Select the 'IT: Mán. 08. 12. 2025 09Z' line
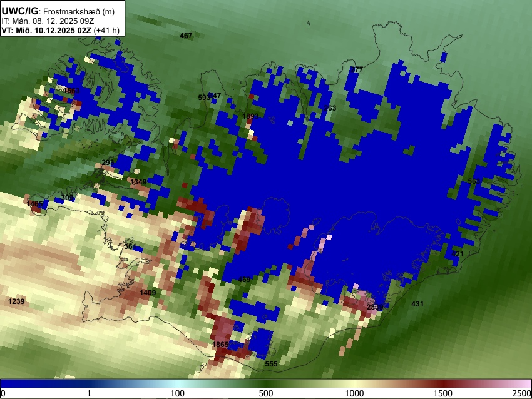Screen dimensions: 532x399 [x=48, y=21]
